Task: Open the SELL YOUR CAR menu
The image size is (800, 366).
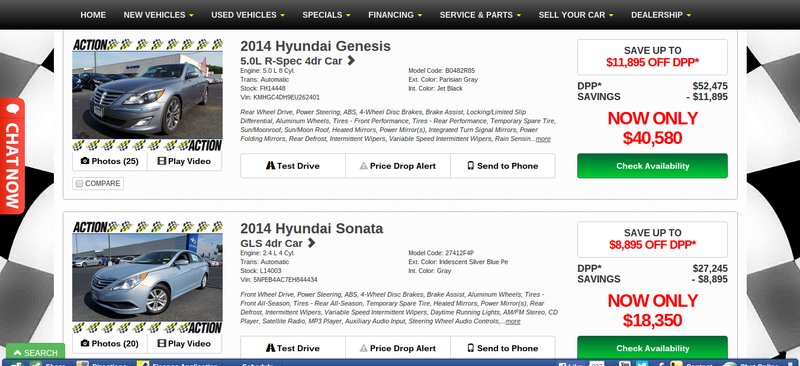Action: [576, 15]
